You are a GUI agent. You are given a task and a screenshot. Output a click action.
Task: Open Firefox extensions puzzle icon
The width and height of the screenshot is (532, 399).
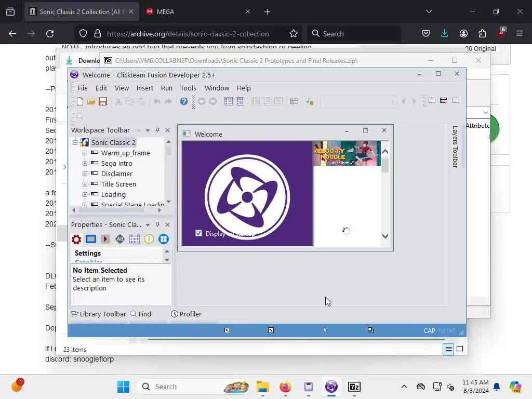click(482, 34)
